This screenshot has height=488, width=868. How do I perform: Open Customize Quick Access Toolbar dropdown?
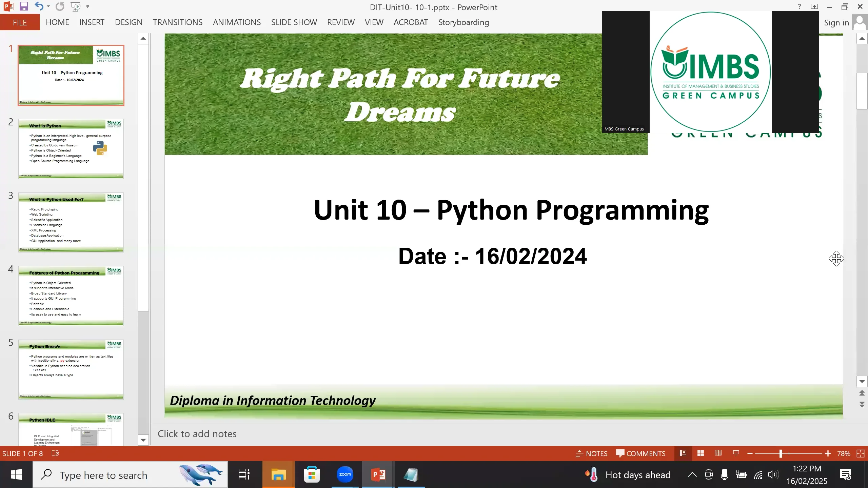click(87, 6)
